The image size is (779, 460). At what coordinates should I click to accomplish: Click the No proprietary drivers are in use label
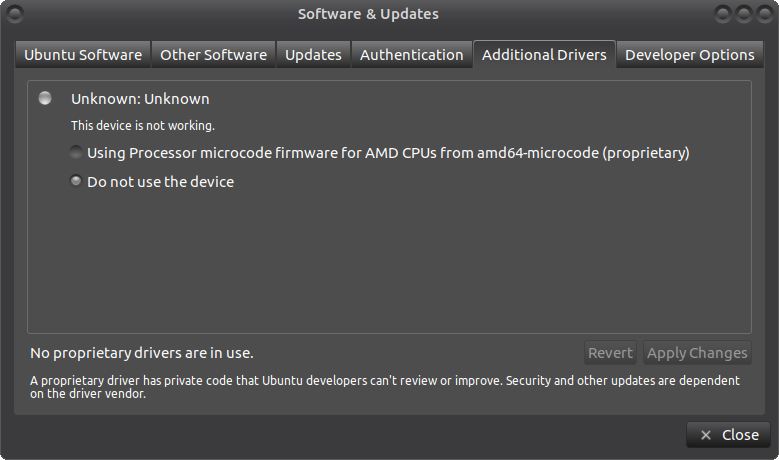click(142, 353)
